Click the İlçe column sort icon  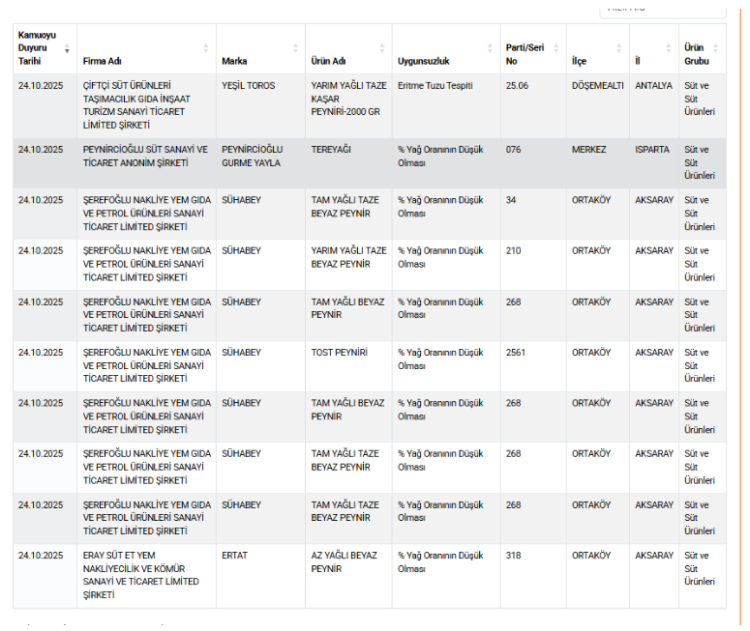click(619, 48)
